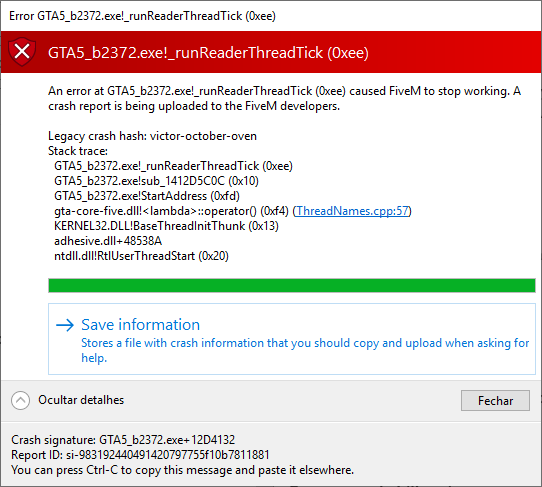Viewport: 542px width, 487px height.
Task: Click the ntdll.dll!RtlUserThreadStart stack entry
Action: coord(141,256)
